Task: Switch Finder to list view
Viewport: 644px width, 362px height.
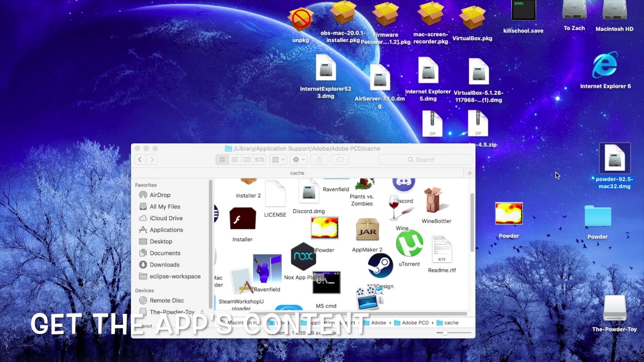Action: pyautogui.click(x=234, y=159)
